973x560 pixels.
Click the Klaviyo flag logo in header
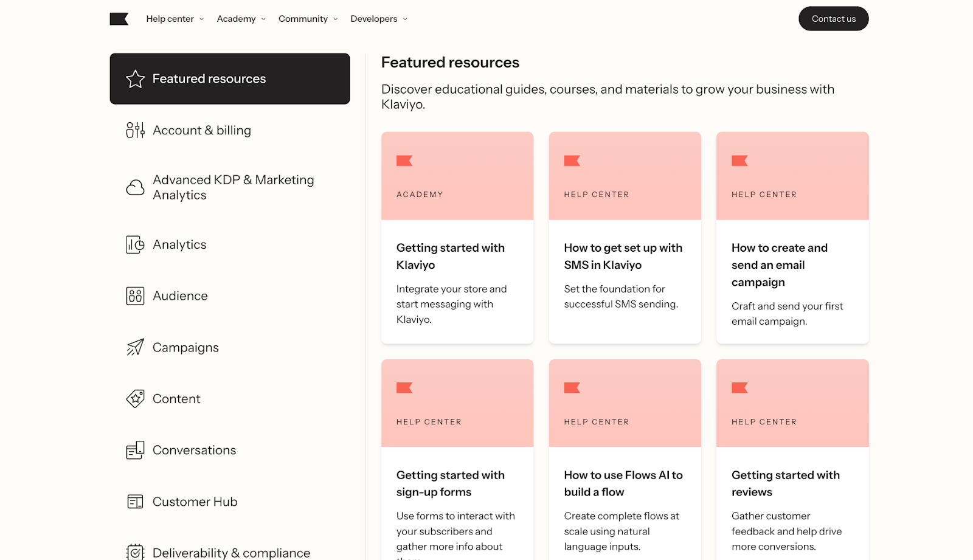click(119, 19)
